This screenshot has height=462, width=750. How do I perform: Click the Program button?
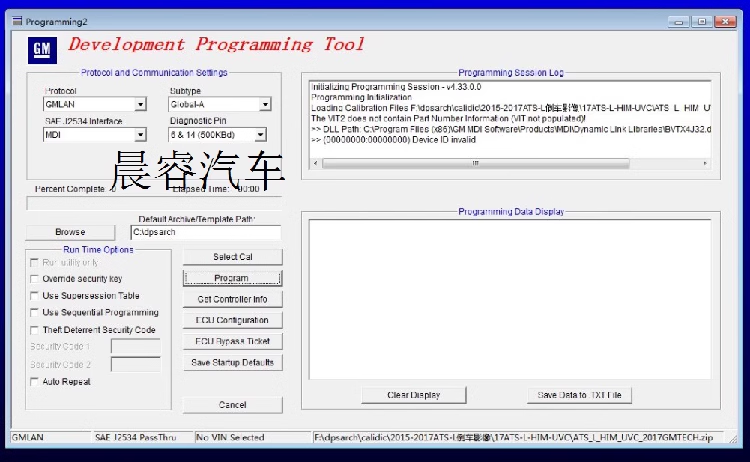[232, 278]
